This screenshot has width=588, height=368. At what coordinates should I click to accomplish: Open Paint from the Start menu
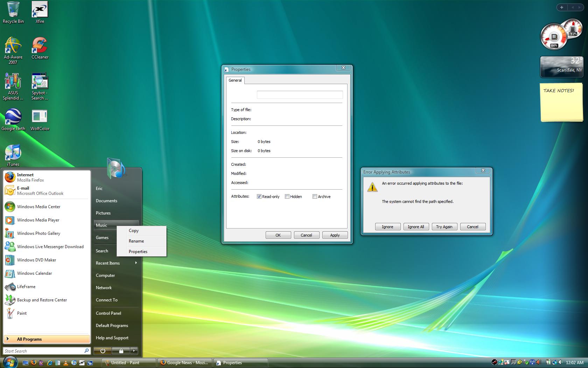click(x=47, y=313)
